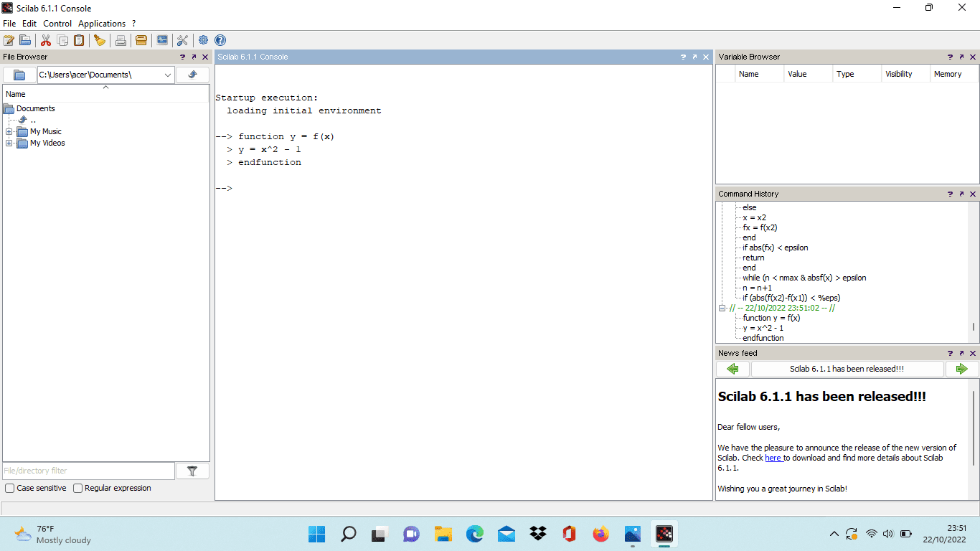This screenshot has width=980, height=551.
Task: Enable the Regular expression checkbox
Action: (78, 488)
